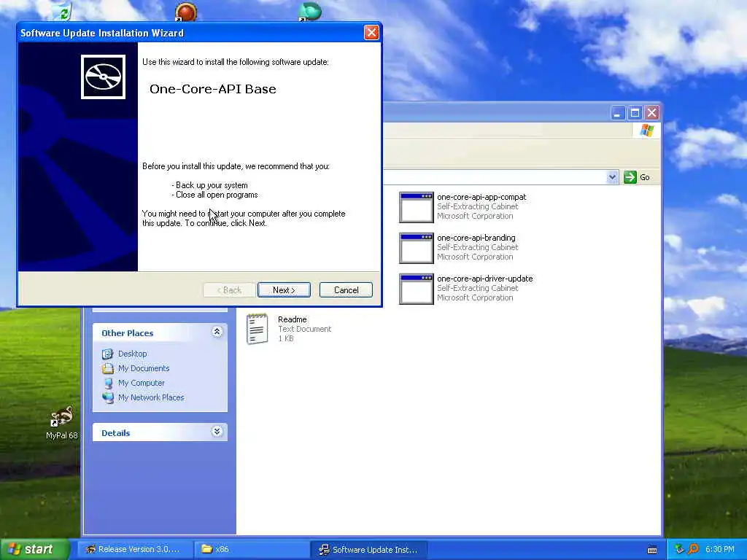Switch to x86 folder taskbar button
Image resolution: width=747 pixels, height=560 pixels.
252,550
